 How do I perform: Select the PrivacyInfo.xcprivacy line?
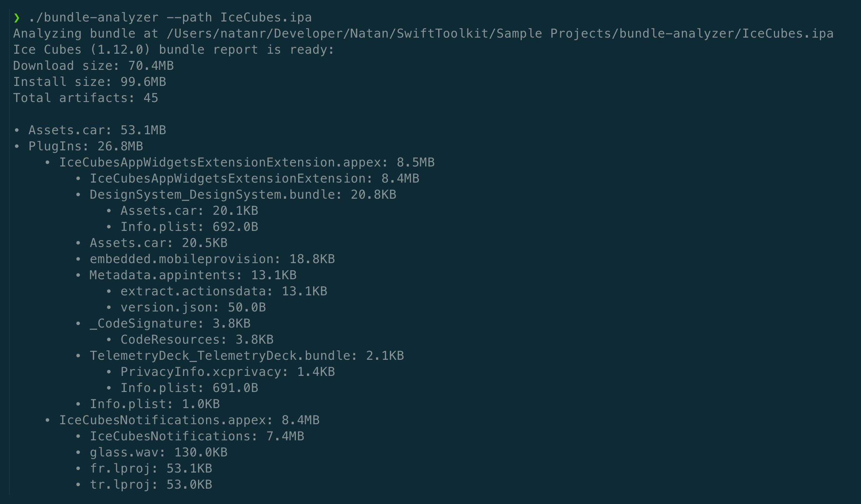tap(228, 372)
